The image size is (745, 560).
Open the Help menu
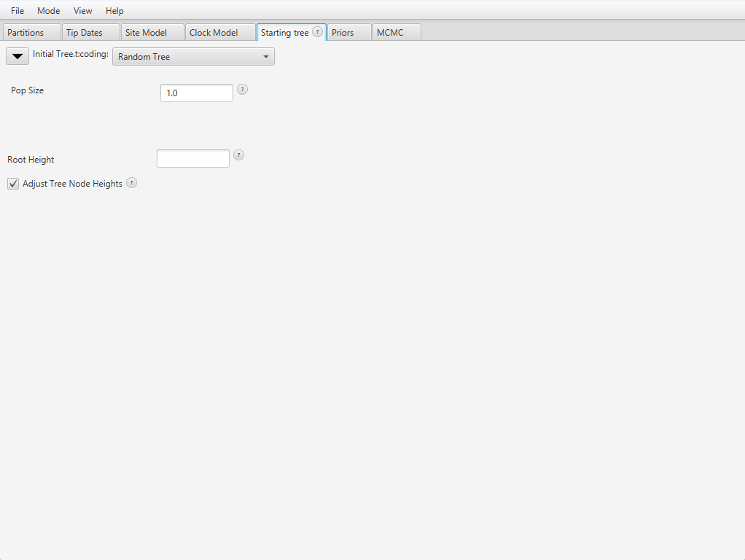[x=114, y=10]
